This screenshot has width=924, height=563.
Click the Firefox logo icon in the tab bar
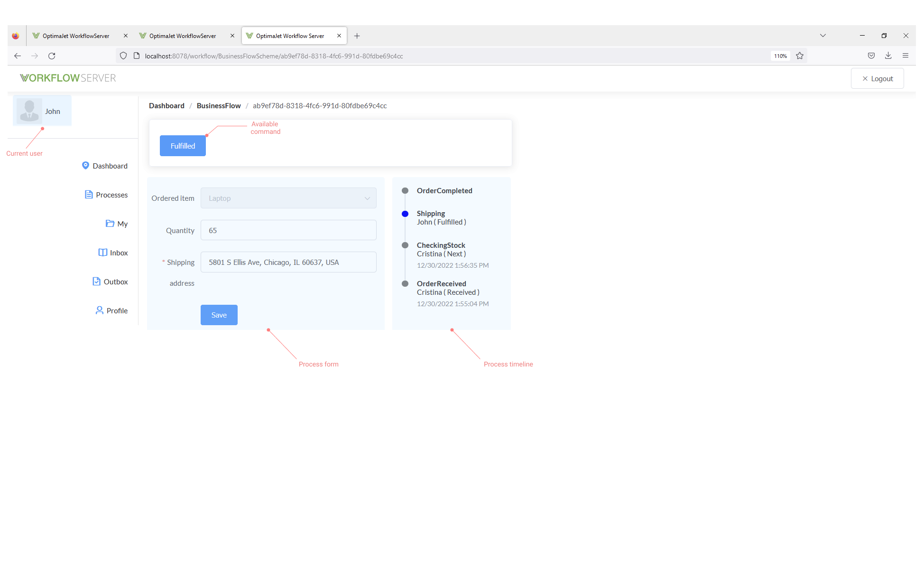(x=16, y=36)
